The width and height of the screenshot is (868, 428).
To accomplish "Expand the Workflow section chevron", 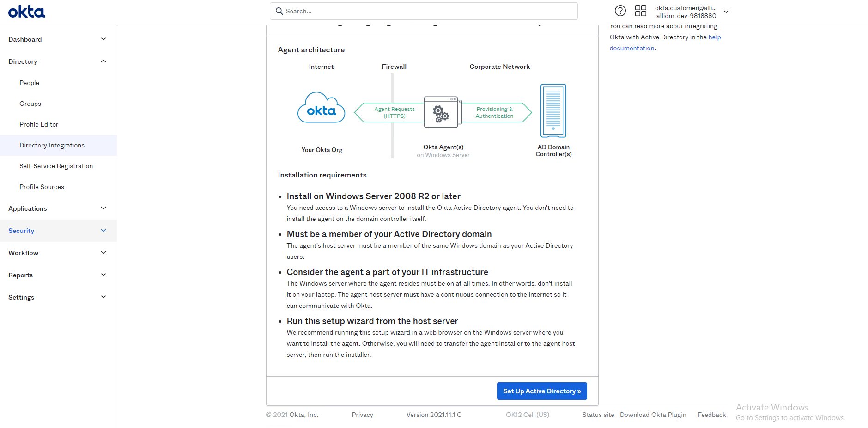I will 103,253.
